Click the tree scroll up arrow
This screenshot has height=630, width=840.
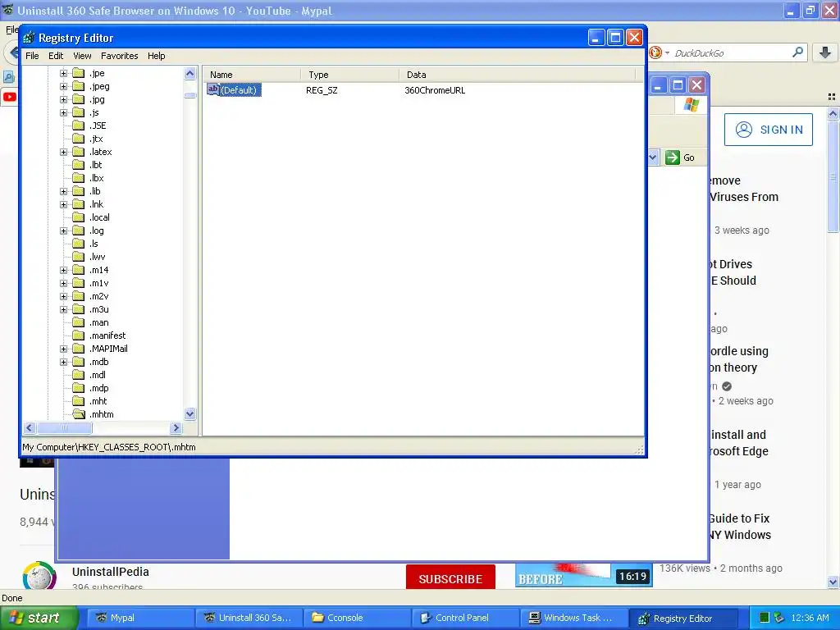click(190, 73)
